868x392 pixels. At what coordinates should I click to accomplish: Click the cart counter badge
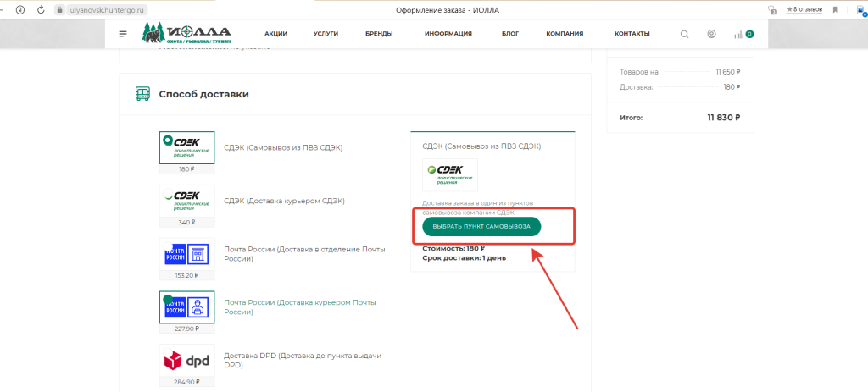pos(749,34)
